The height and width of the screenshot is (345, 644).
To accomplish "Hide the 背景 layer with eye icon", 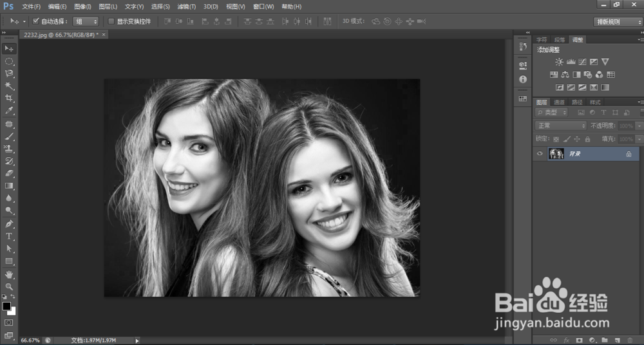I will [x=540, y=154].
